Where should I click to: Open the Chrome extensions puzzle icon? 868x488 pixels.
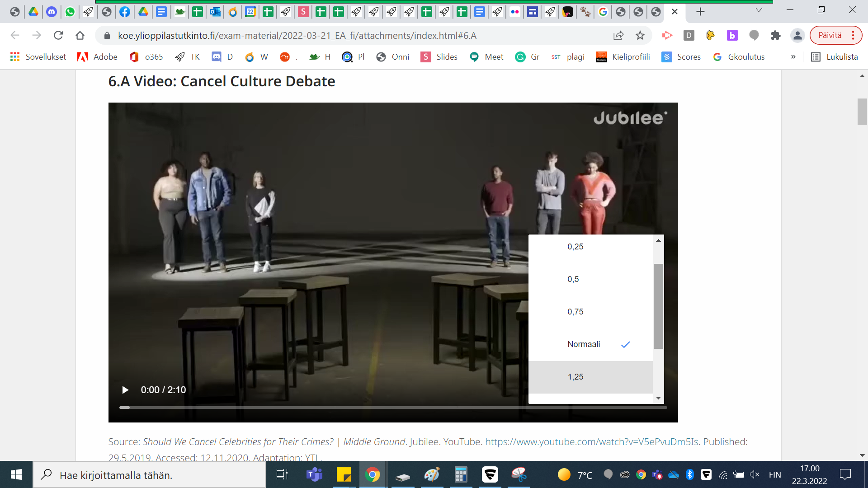(x=776, y=35)
